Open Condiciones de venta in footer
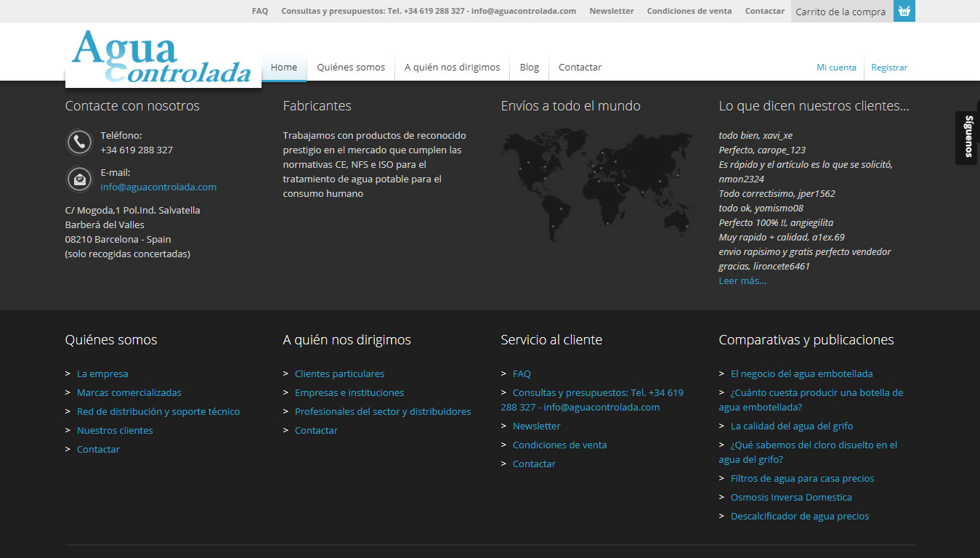980x558 pixels. (x=559, y=445)
